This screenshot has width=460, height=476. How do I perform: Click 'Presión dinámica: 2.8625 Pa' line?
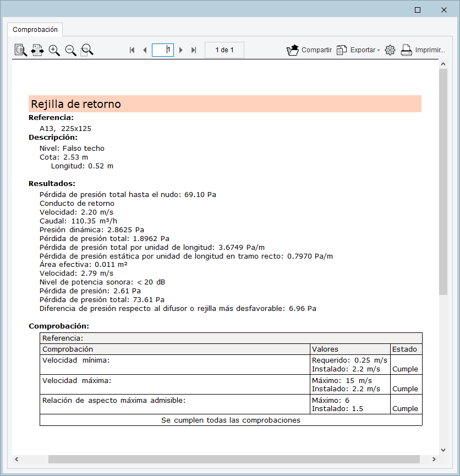pos(92,229)
